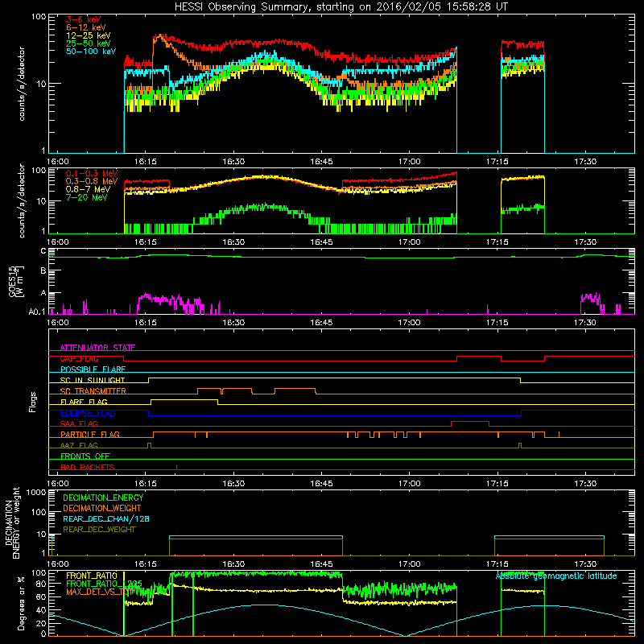Select the ECLIPSE_FLAG label
The height and width of the screenshot is (644, 644).
[88, 413]
